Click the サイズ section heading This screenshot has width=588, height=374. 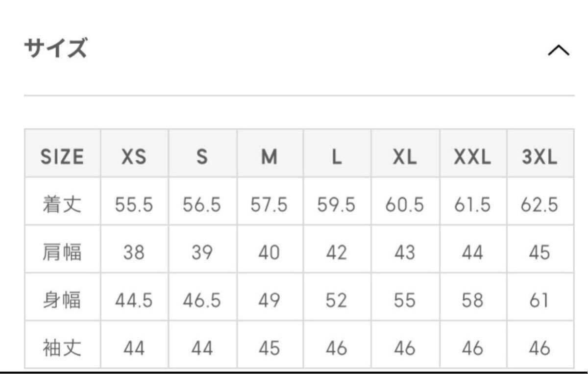coord(56,50)
